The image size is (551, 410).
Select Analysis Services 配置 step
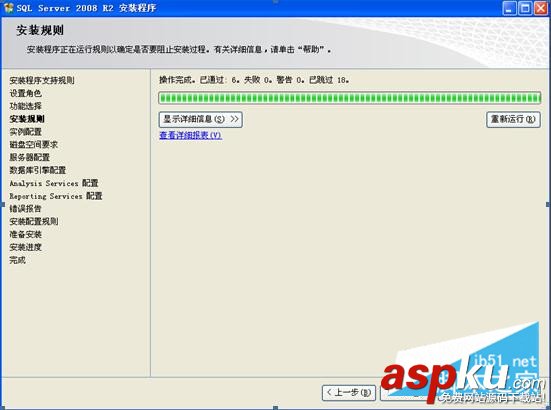click(54, 183)
